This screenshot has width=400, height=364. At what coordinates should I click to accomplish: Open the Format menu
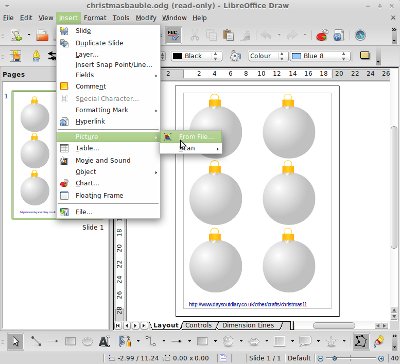tap(95, 18)
